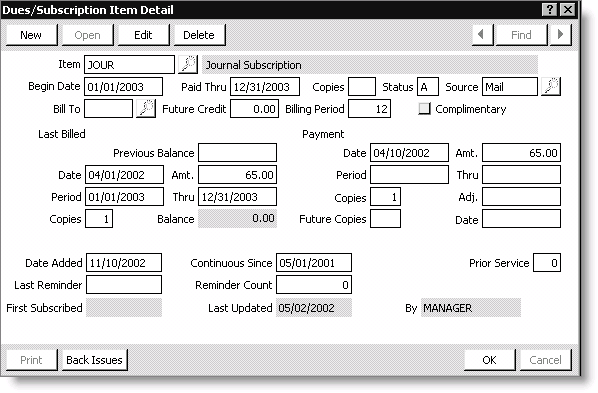Image resolution: width=598 pixels, height=393 pixels.
Task: Toggle the Complimentary checkbox
Action: click(x=424, y=109)
